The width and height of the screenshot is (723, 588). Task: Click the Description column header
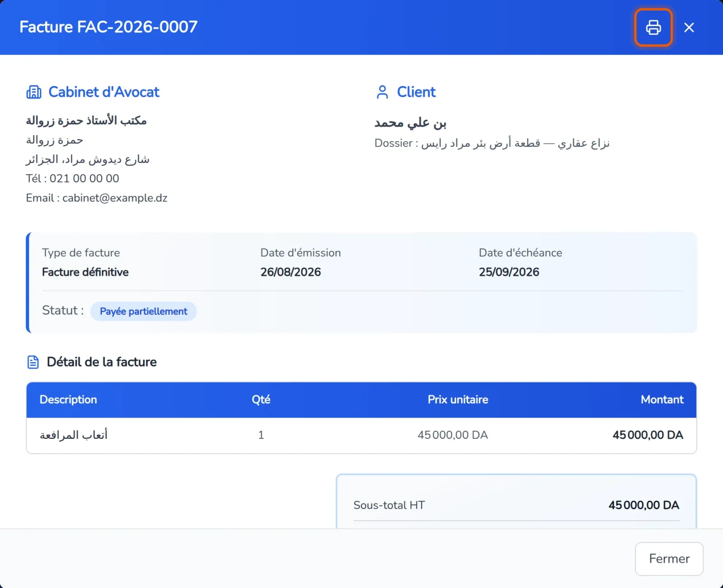(x=68, y=400)
